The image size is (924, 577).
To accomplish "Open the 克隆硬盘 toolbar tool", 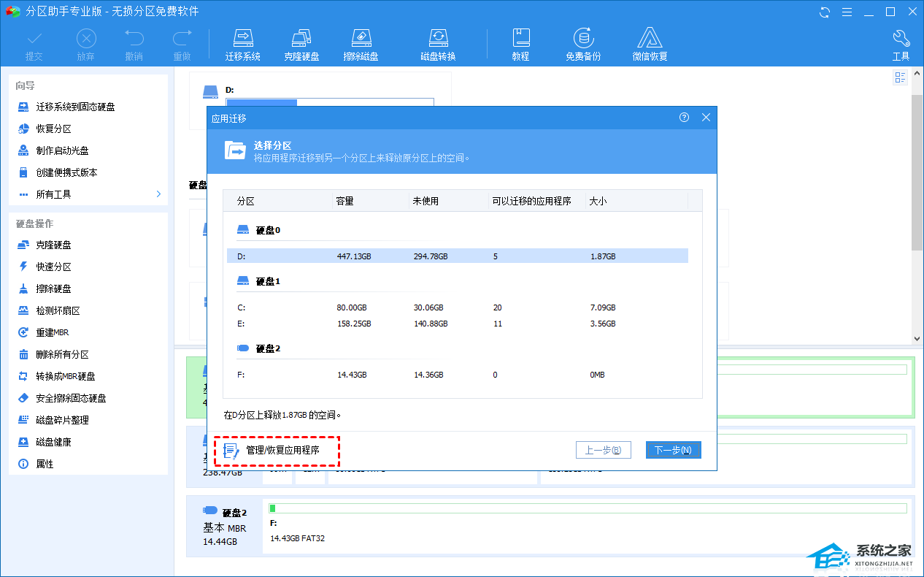I will click(x=301, y=44).
